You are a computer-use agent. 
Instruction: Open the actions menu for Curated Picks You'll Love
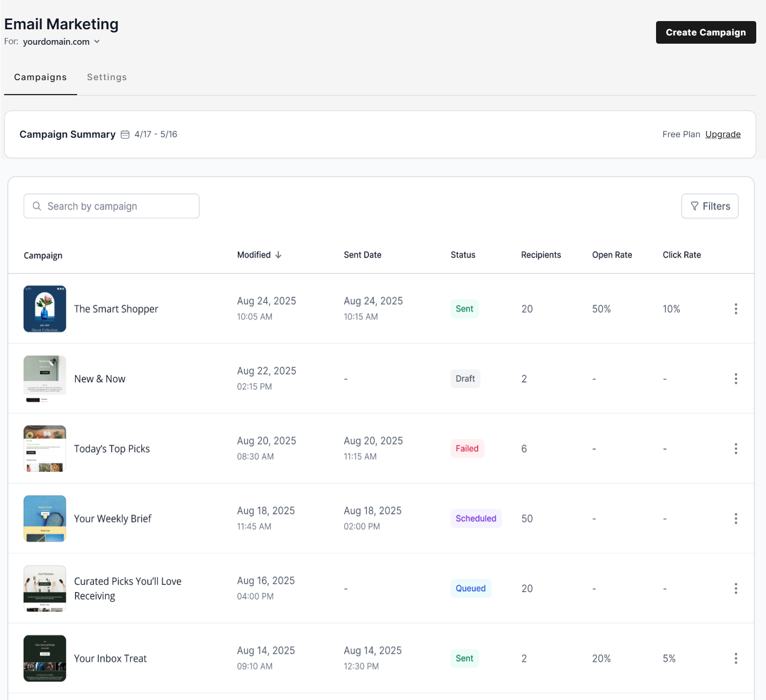pyautogui.click(x=736, y=588)
